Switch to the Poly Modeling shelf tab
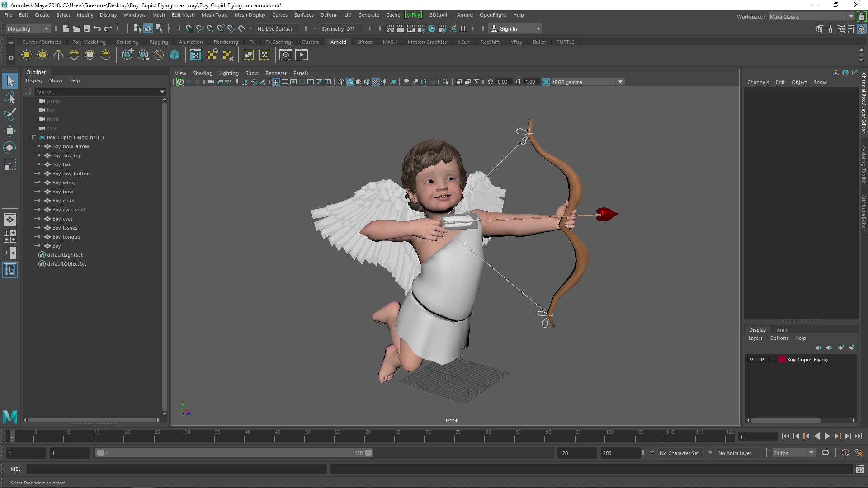 pos(89,42)
